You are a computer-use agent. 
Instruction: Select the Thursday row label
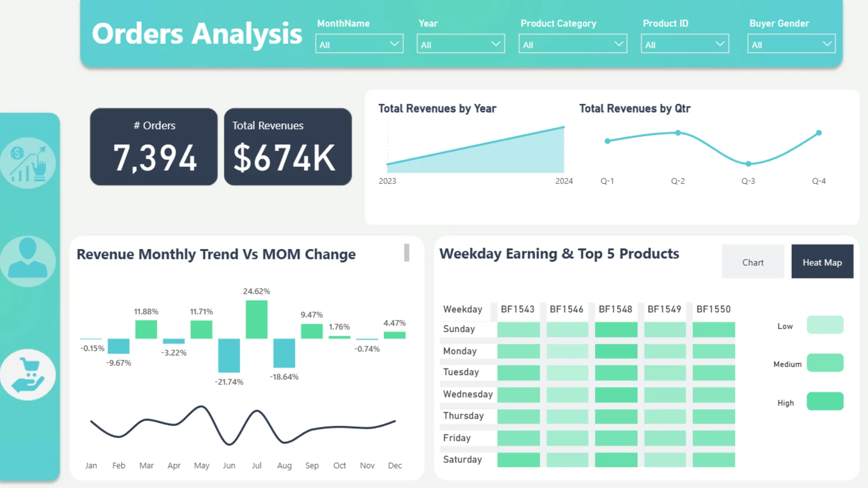pos(463,416)
